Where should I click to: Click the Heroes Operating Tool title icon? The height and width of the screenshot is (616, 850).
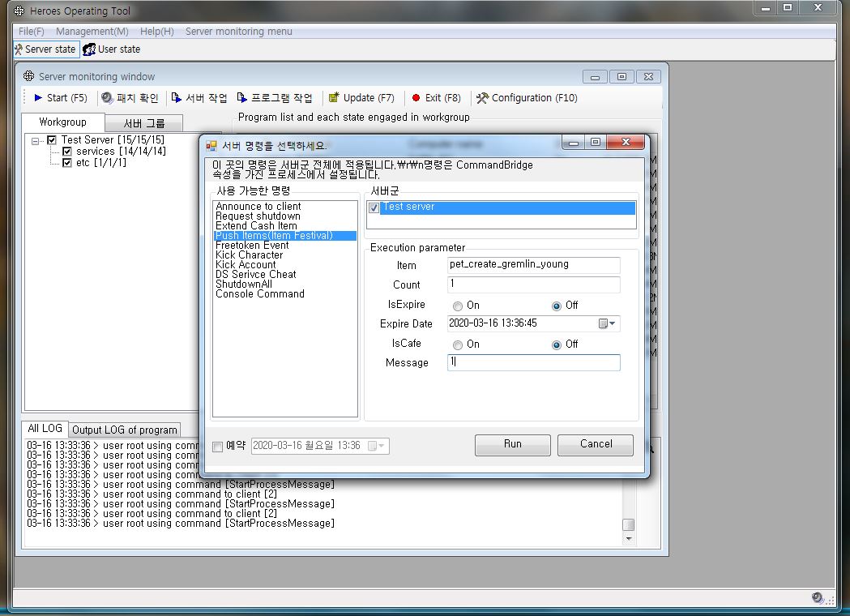point(19,11)
